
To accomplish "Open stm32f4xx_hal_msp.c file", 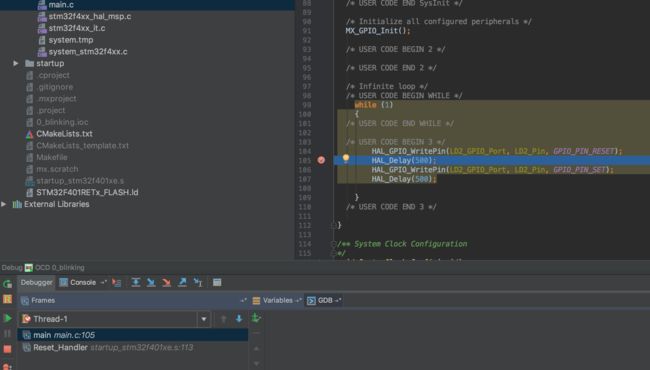I will pos(90,17).
